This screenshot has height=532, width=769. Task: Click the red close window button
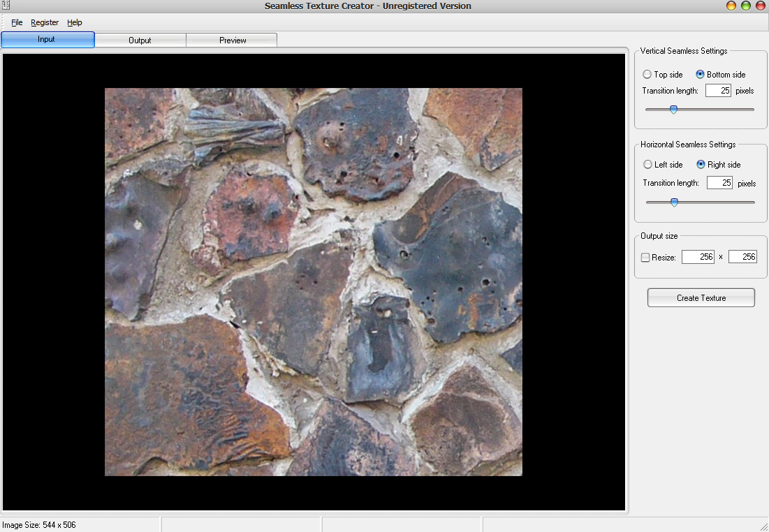tap(760, 6)
